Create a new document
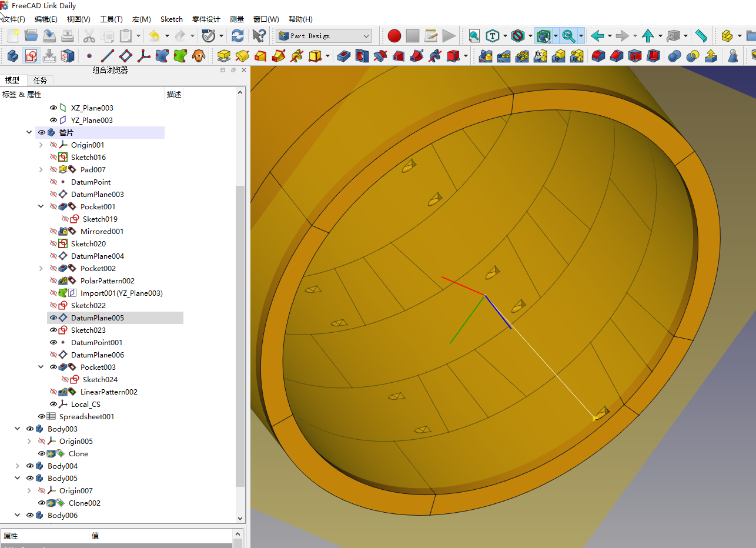The image size is (756, 548). point(13,36)
